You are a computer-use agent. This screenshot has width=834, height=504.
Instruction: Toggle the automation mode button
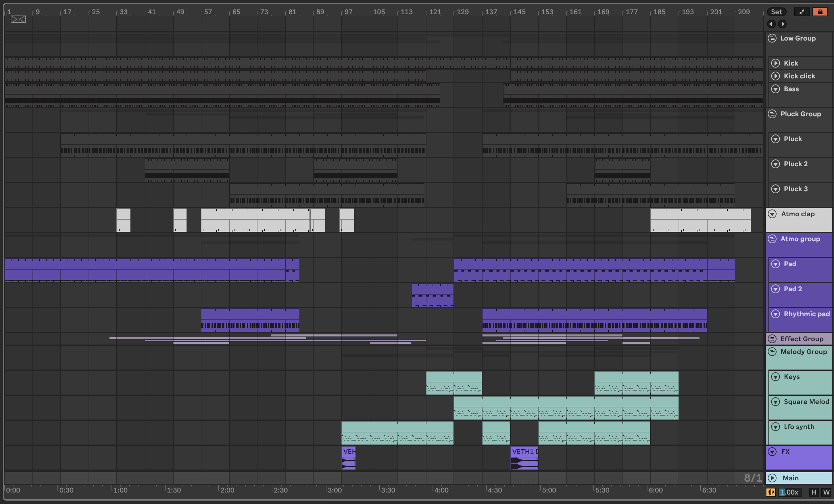[802, 12]
